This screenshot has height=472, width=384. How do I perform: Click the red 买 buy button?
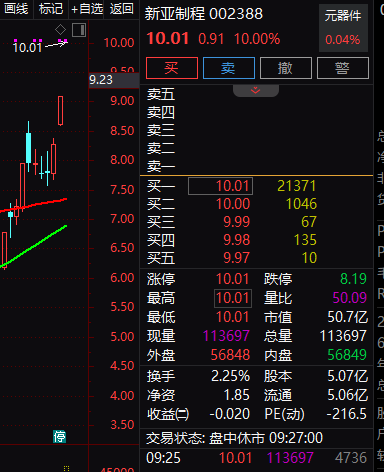172,68
